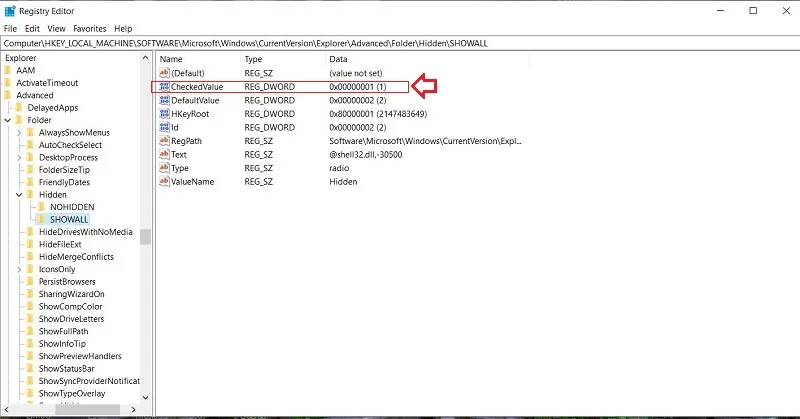Expand the AlwaysShowMenus key
Screen dimensions: 800x419
19,132
